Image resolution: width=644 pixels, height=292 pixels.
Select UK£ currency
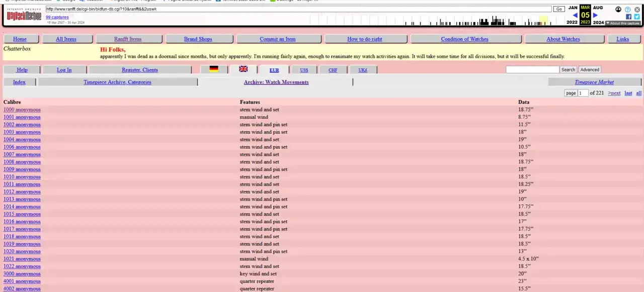[363, 70]
